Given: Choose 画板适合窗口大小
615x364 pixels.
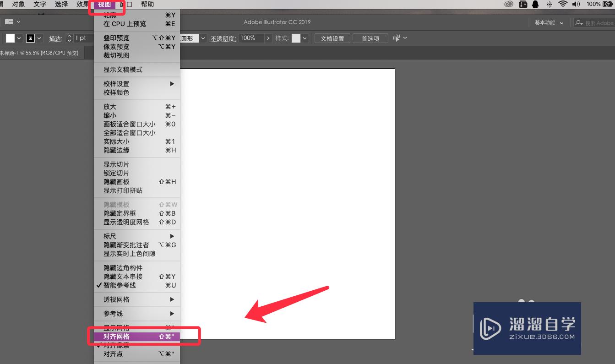Looking at the screenshot, I should tap(137, 124).
